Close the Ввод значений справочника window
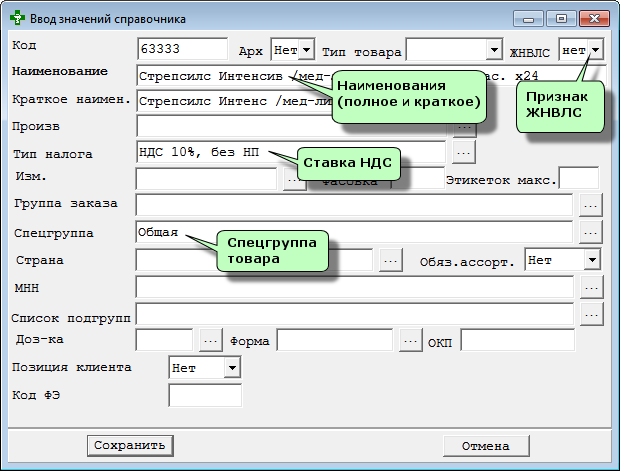Image resolution: width=620 pixels, height=471 pixels. point(594,19)
